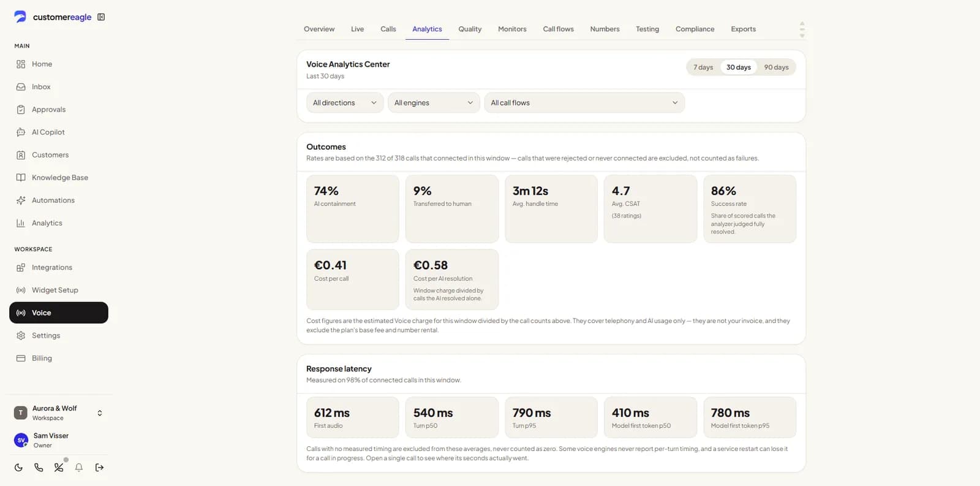
Task: Click the 780 ms Model first token p95 card
Action: [x=750, y=417]
